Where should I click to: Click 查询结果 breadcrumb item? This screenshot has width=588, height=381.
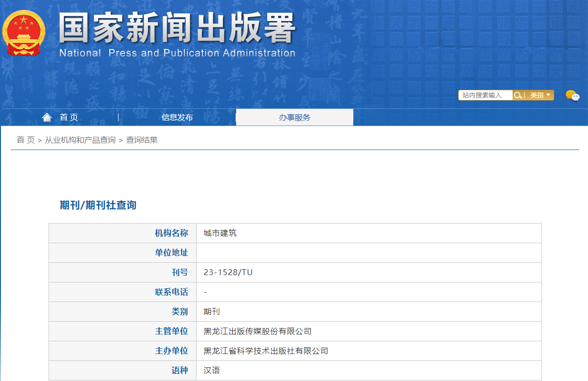point(142,140)
